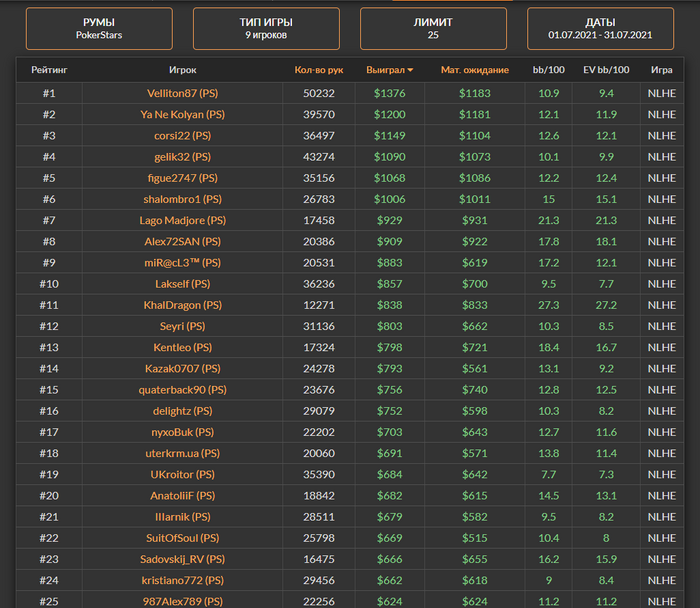Select player corsi22 (PS)
The width and height of the screenshot is (700, 608).
coord(183,135)
